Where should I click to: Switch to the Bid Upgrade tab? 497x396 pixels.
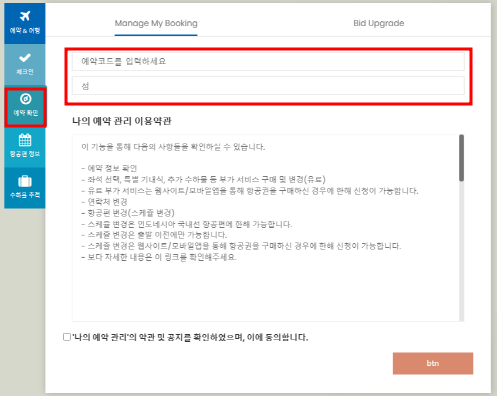379,23
